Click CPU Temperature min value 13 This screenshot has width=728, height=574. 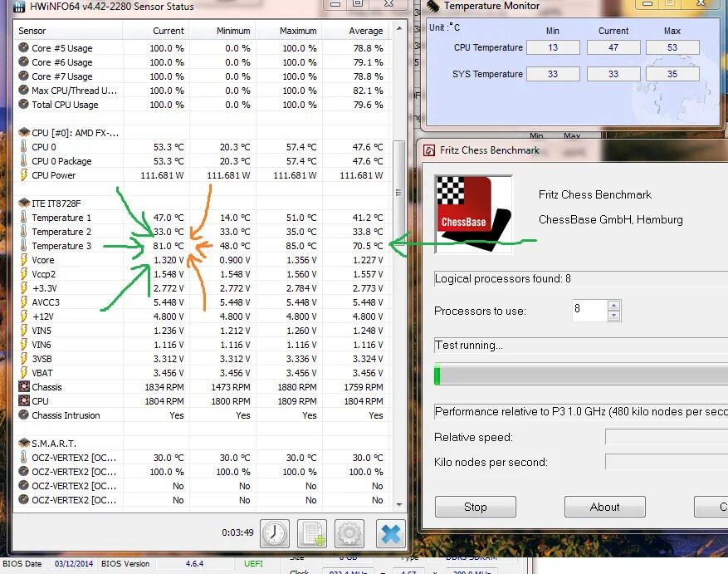tap(553, 47)
